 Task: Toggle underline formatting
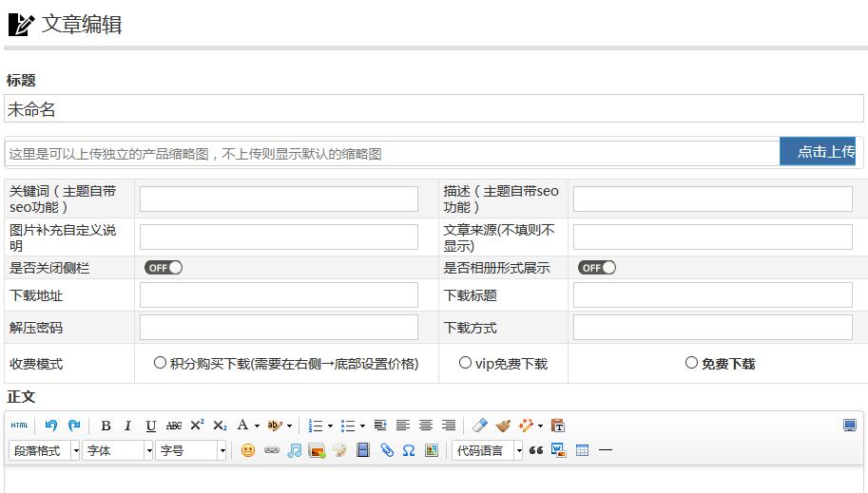pyautogui.click(x=150, y=426)
